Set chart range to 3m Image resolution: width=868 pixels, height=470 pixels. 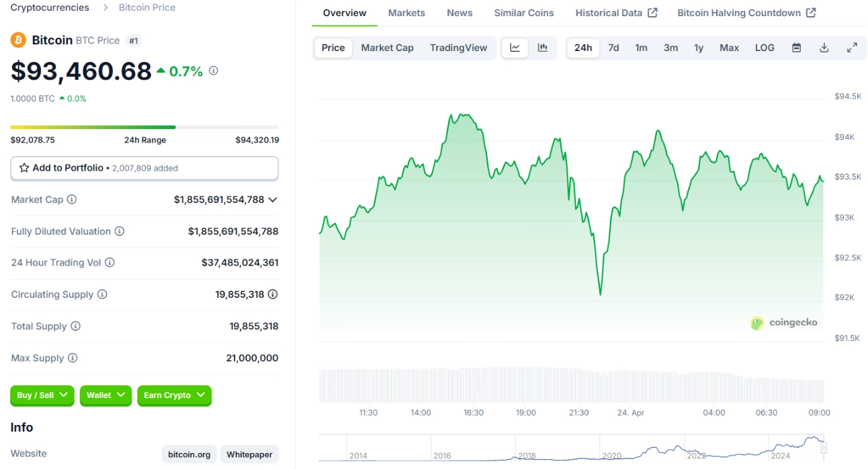tap(670, 48)
